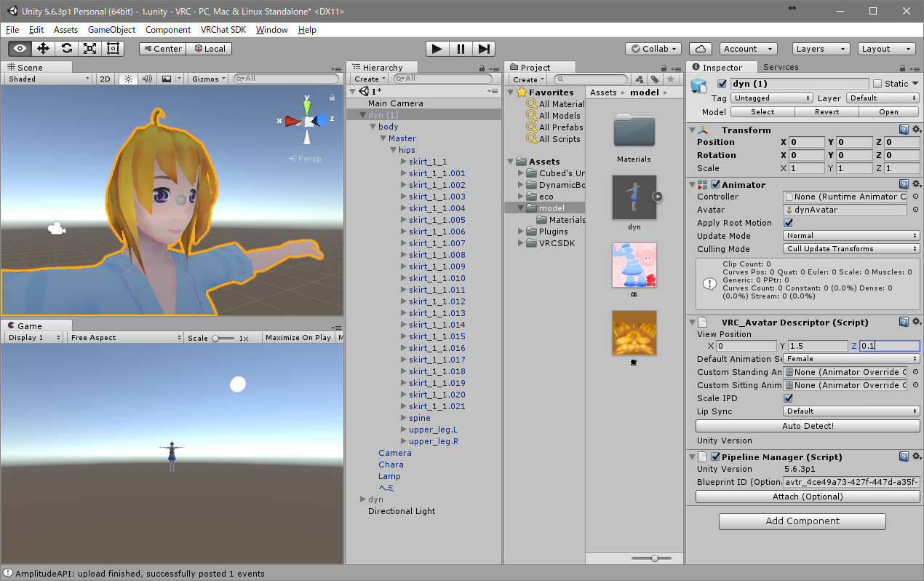Open the Component menu
Viewport: 924px width, 581px height.
(x=168, y=30)
